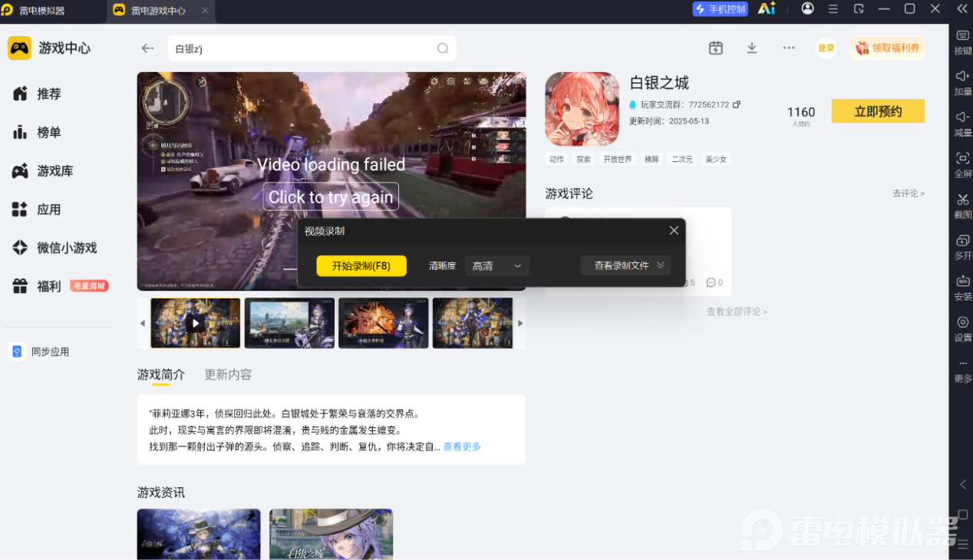Open the second 游戏资讯 news thumbnail

[x=331, y=534]
